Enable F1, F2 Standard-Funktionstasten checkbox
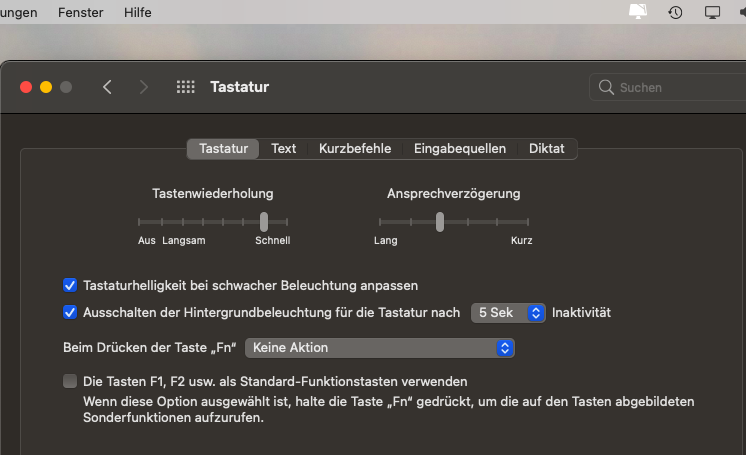The width and height of the screenshot is (746, 455). click(x=70, y=381)
